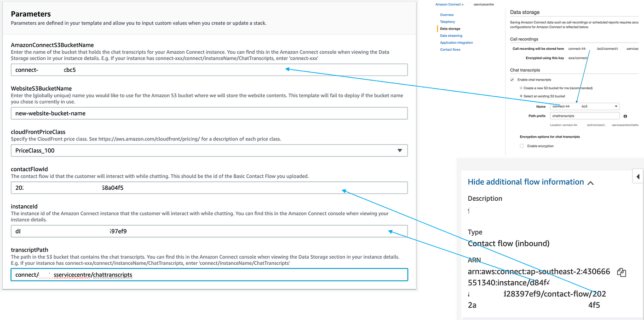Click the contactFlowId input field
The image size is (644, 320).
pos(209,188)
